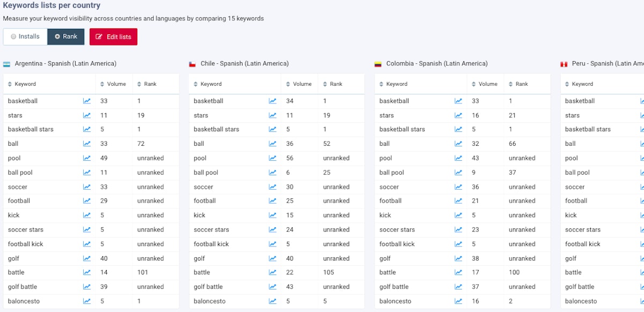Sort Peru table by Keyword column
Image resolution: width=644 pixels, height=312 pixels.
[x=579, y=84]
